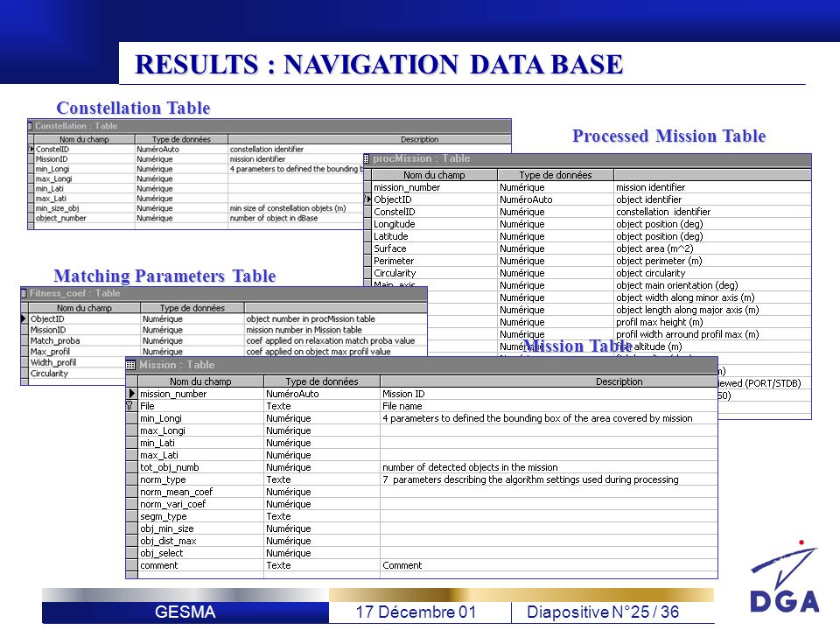Click 'Processed Mission Table' heading
The width and height of the screenshot is (840, 630).
click(669, 136)
